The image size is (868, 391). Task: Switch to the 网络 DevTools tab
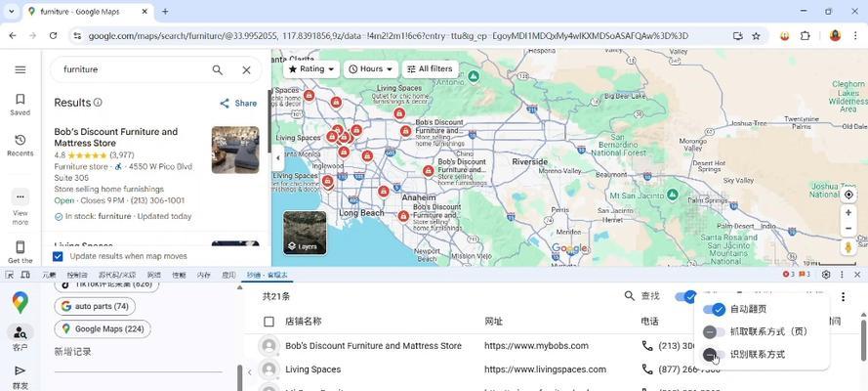pyautogui.click(x=154, y=275)
